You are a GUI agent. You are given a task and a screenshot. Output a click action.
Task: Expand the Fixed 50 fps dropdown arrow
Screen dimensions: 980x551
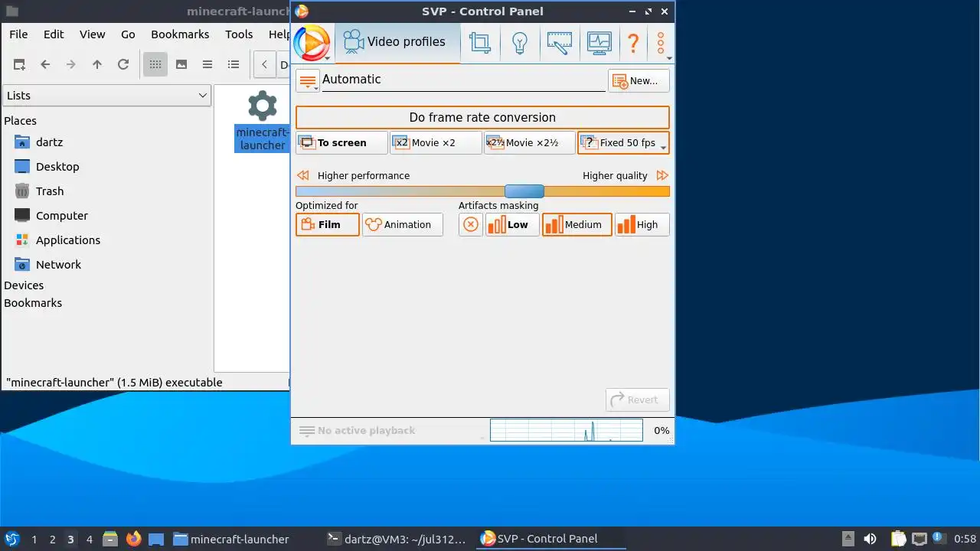click(x=664, y=146)
